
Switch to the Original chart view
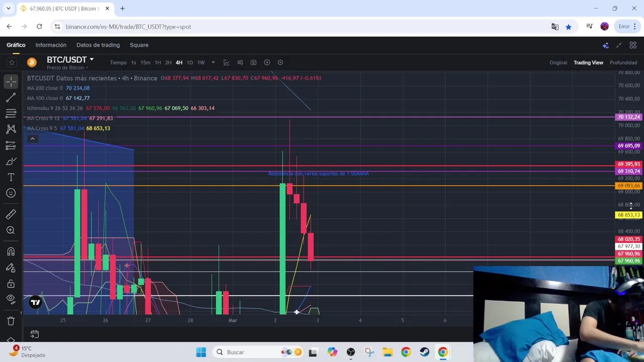pos(558,62)
